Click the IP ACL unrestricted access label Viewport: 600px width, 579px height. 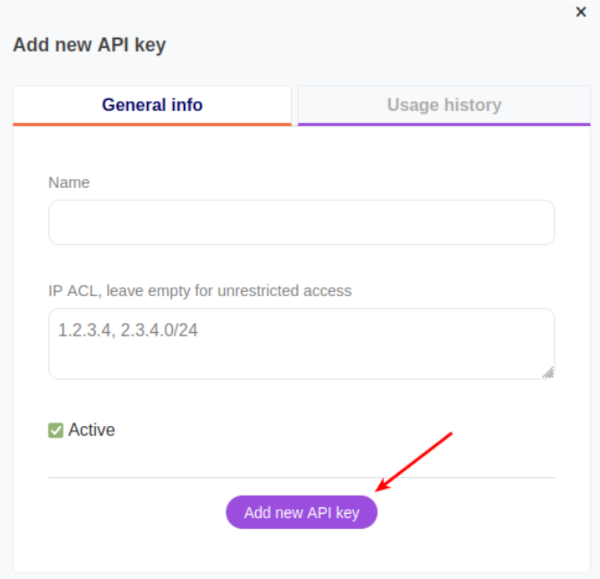[200, 290]
